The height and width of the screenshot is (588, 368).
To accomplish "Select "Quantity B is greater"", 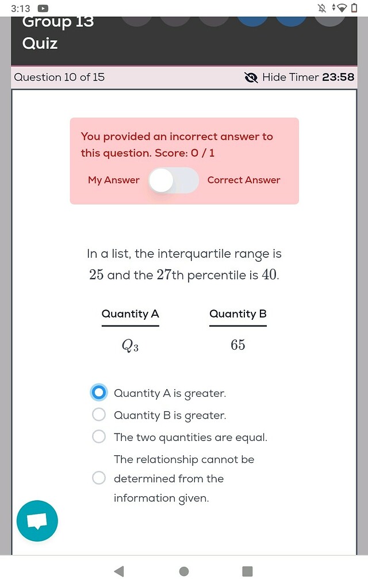I will (98, 415).
